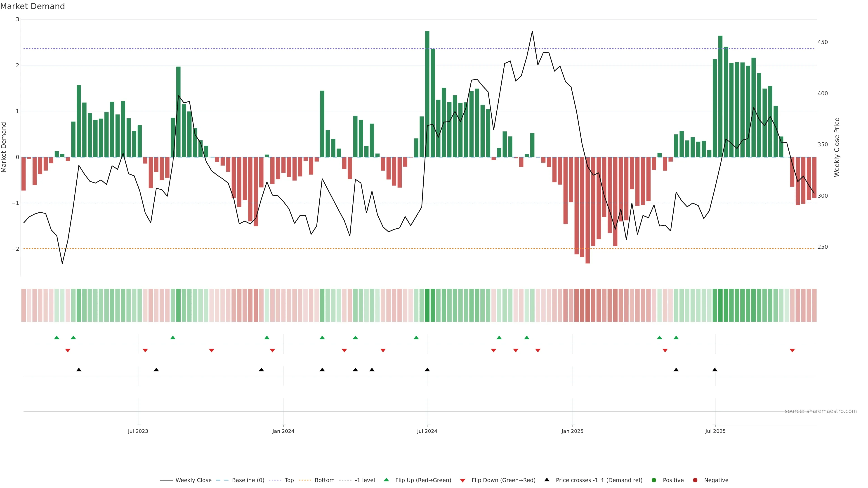Click Flip Down red triangle legend icon
868x488 pixels.
pyautogui.click(x=463, y=481)
